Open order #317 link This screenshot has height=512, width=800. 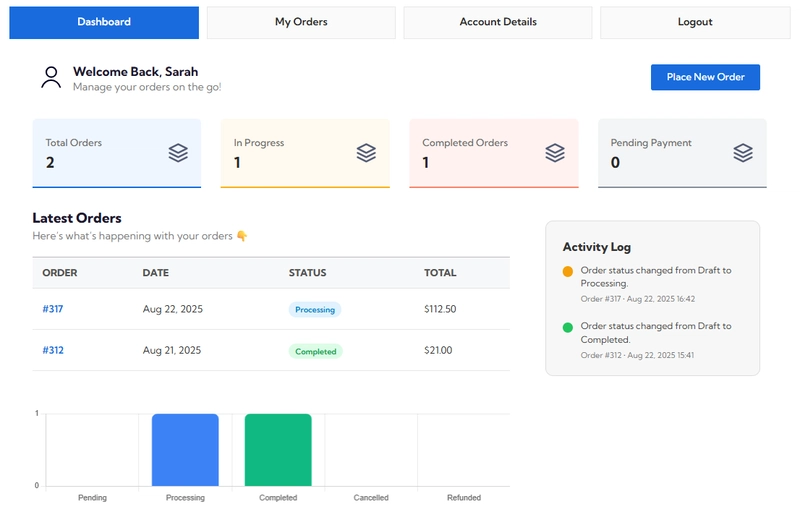coord(53,309)
